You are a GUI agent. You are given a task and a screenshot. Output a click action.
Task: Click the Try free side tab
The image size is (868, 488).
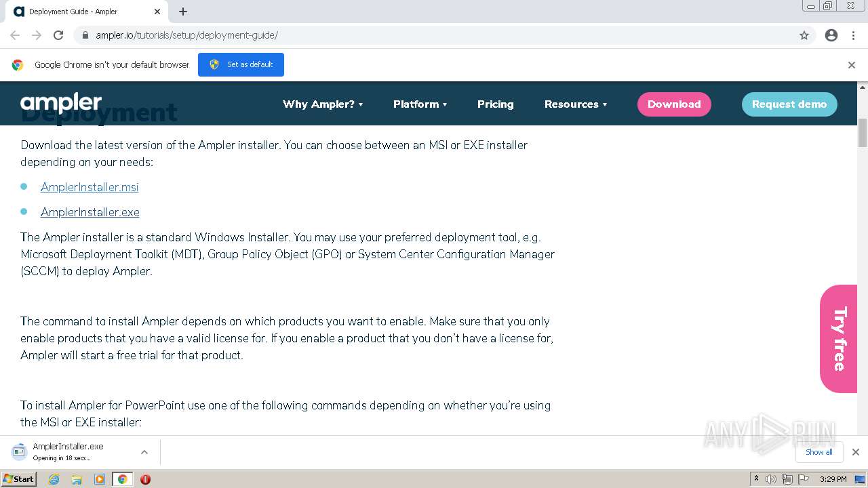coord(839,338)
